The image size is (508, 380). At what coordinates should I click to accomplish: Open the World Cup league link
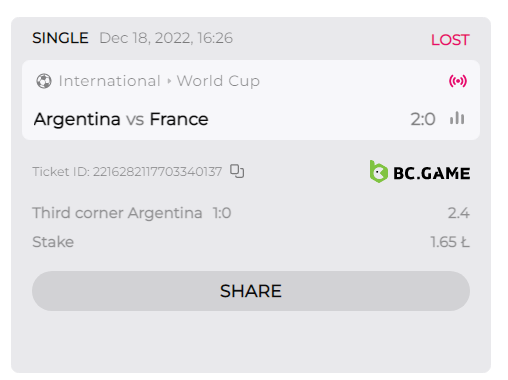[218, 81]
